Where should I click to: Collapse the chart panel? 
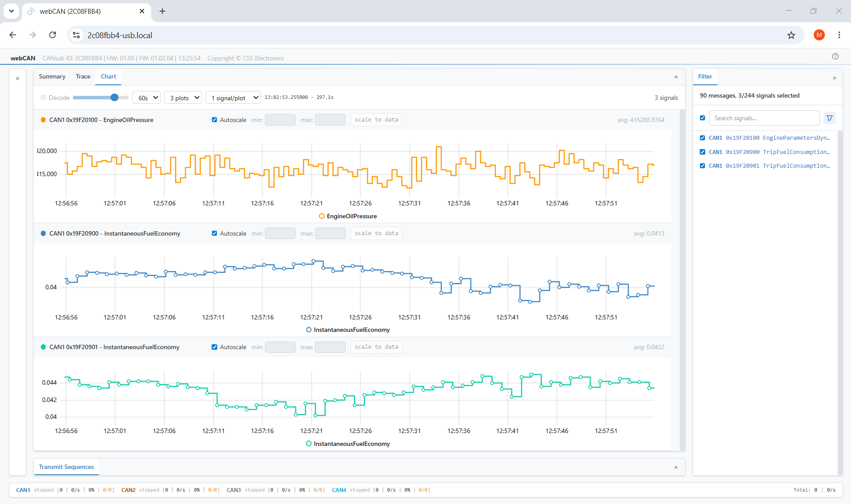pyautogui.click(x=676, y=77)
